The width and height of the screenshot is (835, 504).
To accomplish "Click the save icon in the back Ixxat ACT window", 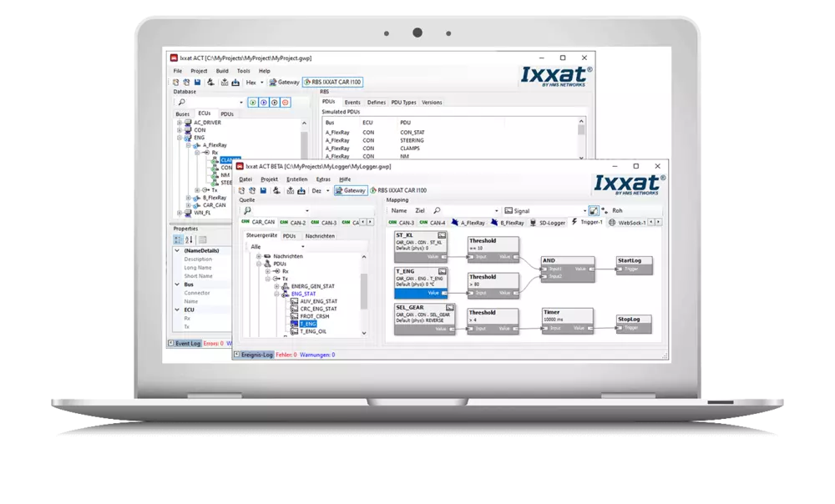I will click(198, 83).
